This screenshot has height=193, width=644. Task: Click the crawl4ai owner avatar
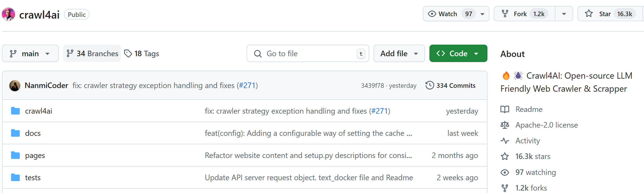click(x=8, y=14)
